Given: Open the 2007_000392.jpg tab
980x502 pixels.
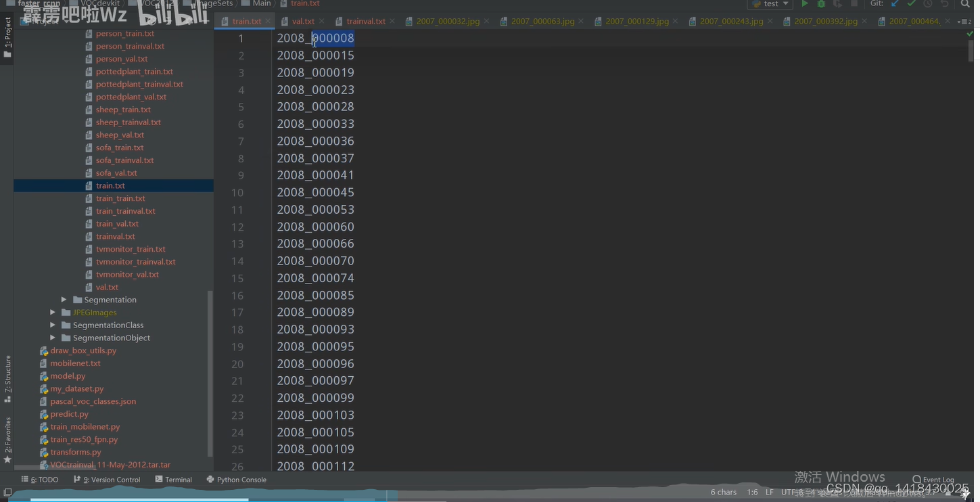Looking at the screenshot, I should point(826,22).
